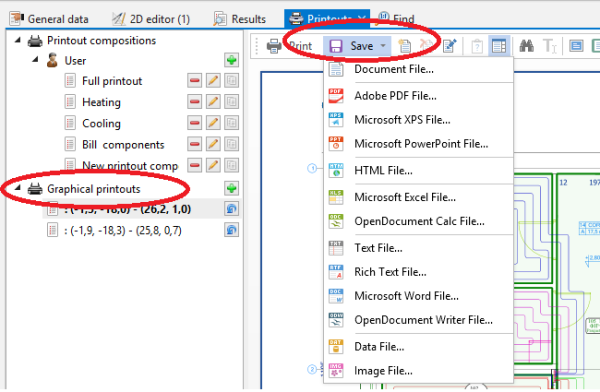Image resolution: width=600 pixels, height=392 pixels.
Task: Toggle the layout table view icon
Action: pyautogui.click(x=499, y=46)
